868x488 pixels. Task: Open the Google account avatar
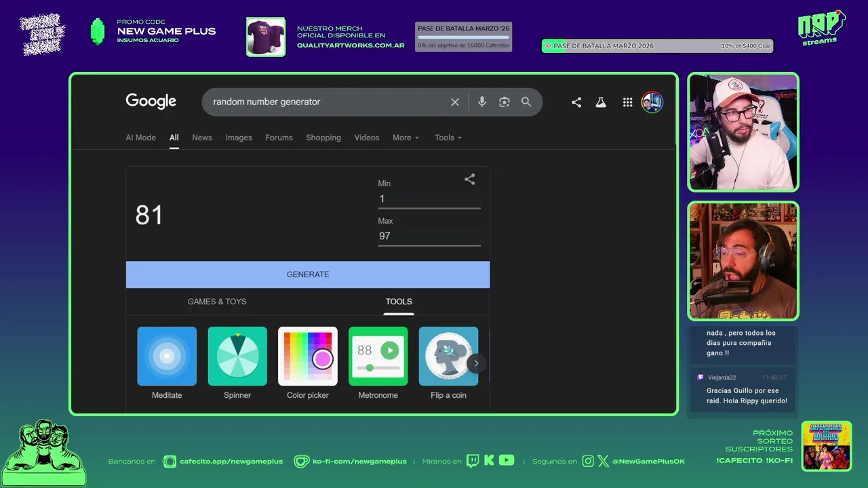pos(652,102)
